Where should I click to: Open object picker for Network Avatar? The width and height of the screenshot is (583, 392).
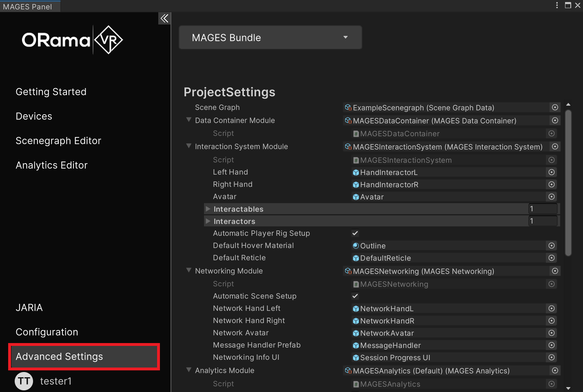pos(552,333)
